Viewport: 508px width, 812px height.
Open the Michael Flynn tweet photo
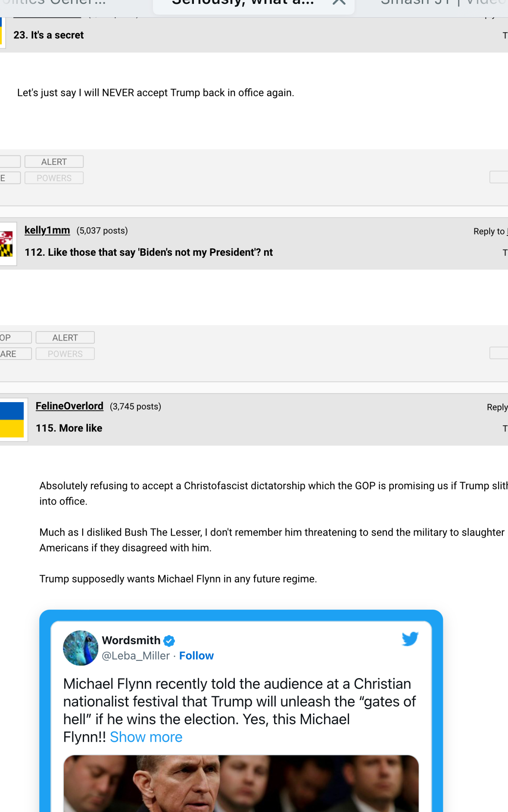pos(241,784)
